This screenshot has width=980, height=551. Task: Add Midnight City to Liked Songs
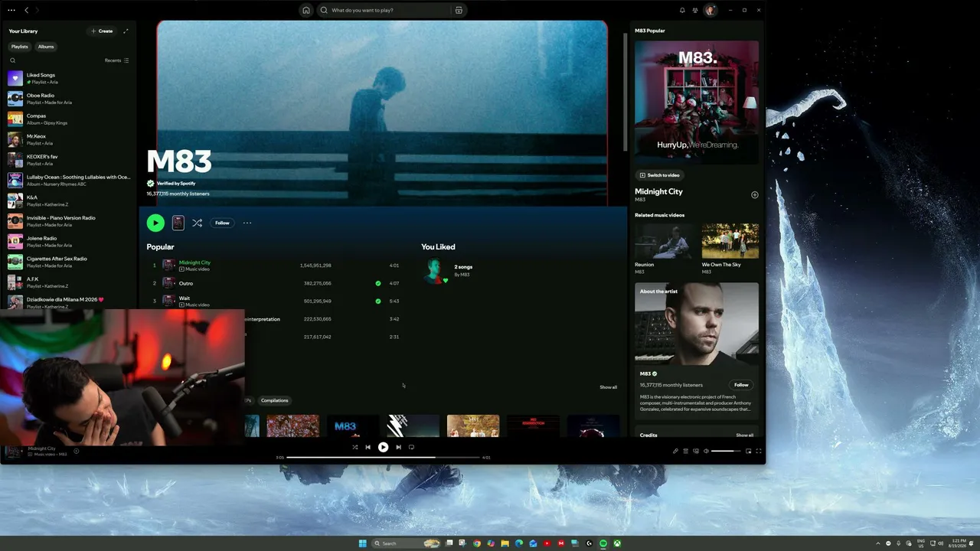tap(754, 194)
